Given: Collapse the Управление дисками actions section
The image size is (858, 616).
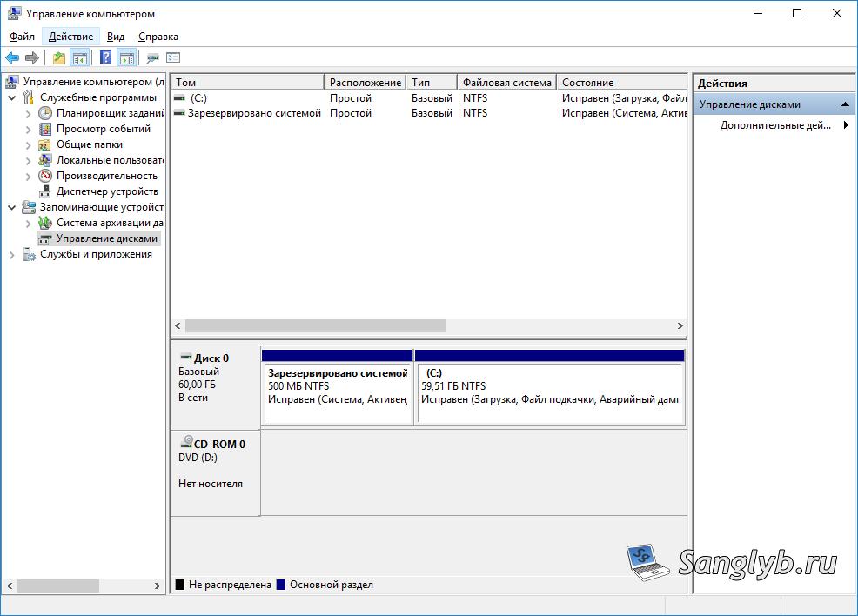Looking at the screenshot, I should [x=846, y=104].
